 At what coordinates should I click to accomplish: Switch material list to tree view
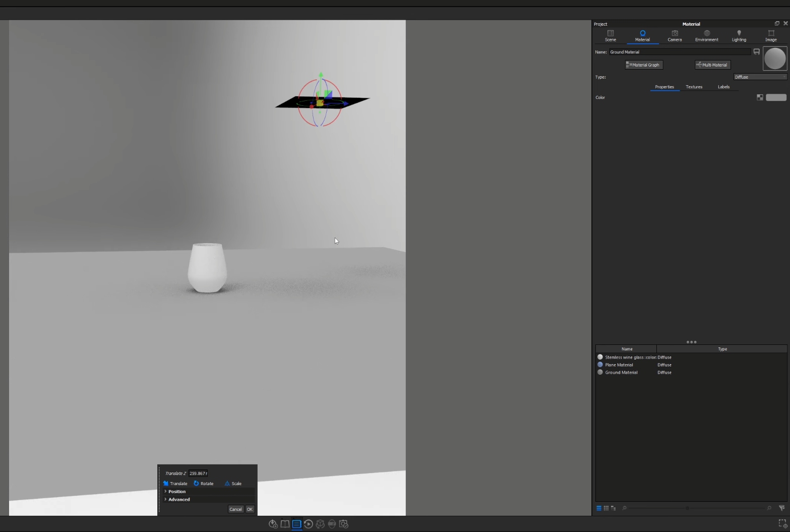pyautogui.click(x=613, y=508)
